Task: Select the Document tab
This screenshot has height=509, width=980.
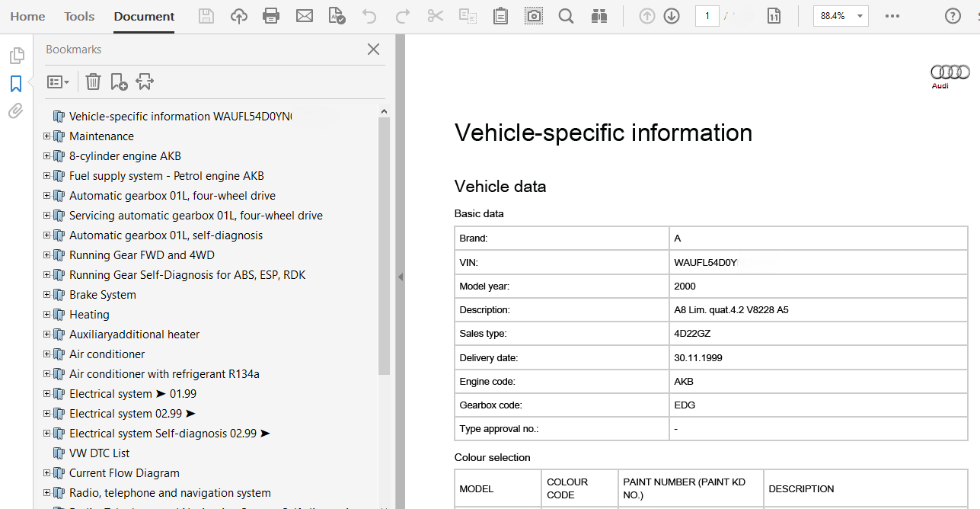Action: click(x=144, y=16)
